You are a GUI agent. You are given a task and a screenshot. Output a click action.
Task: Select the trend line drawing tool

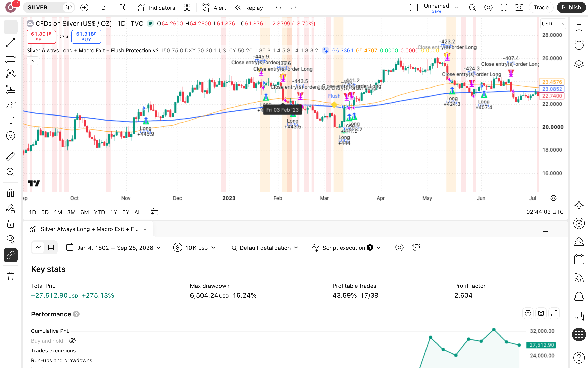(10, 43)
